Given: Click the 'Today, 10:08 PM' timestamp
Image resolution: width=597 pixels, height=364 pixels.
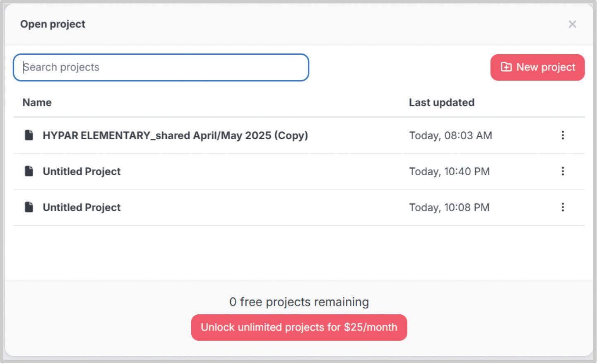Looking at the screenshot, I should coord(449,207).
